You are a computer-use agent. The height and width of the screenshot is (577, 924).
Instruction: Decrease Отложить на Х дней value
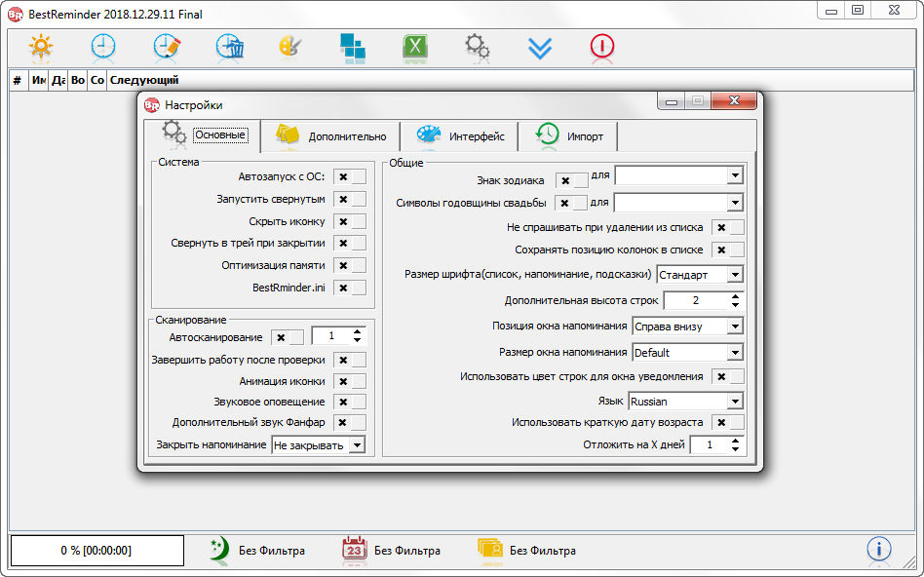735,449
